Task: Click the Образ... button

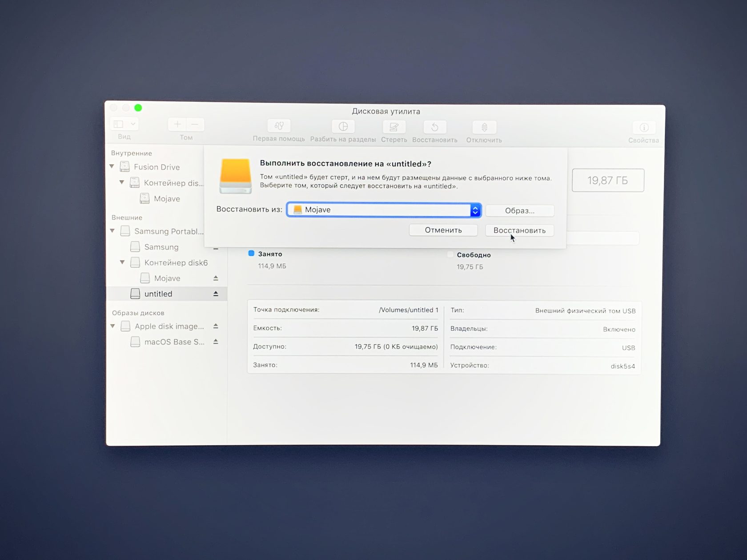Action: (x=520, y=210)
